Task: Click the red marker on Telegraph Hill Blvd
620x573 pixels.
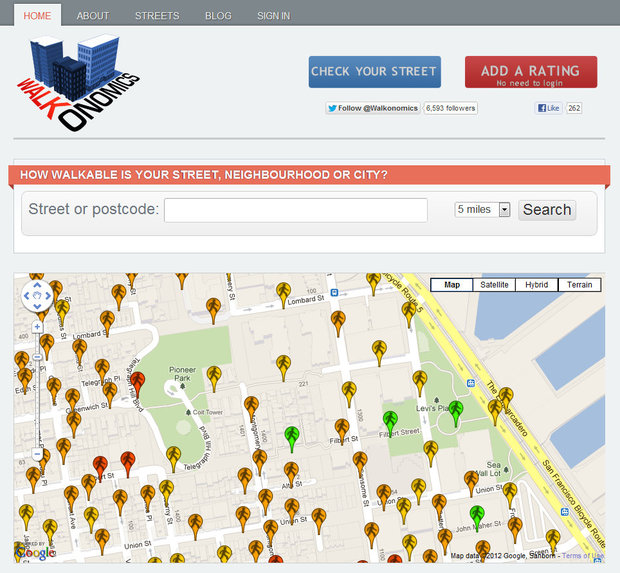Action: coord(138,381)
